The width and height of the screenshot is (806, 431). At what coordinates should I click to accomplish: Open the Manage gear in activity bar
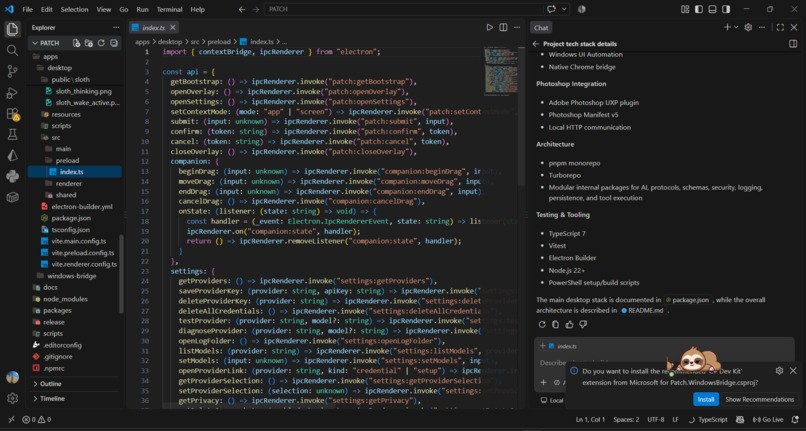12,398
